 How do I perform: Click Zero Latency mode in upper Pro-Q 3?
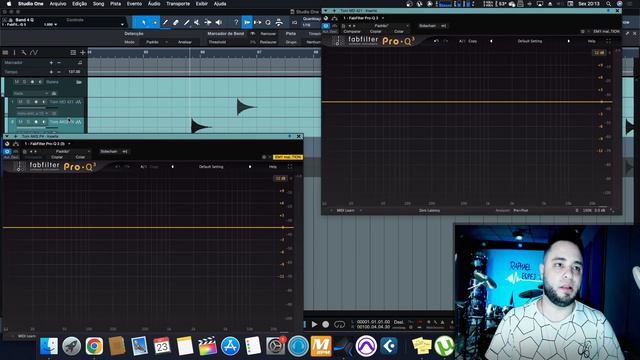pos(429,211)
